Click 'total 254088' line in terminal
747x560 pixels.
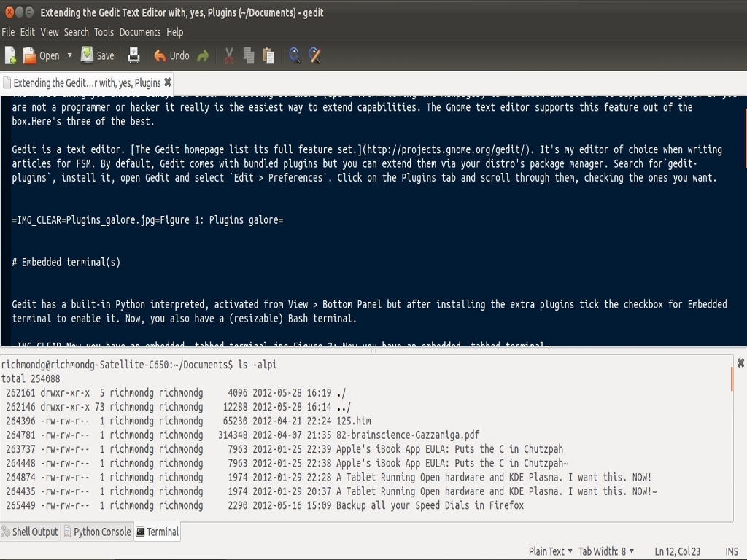click(x=31, y=379)
